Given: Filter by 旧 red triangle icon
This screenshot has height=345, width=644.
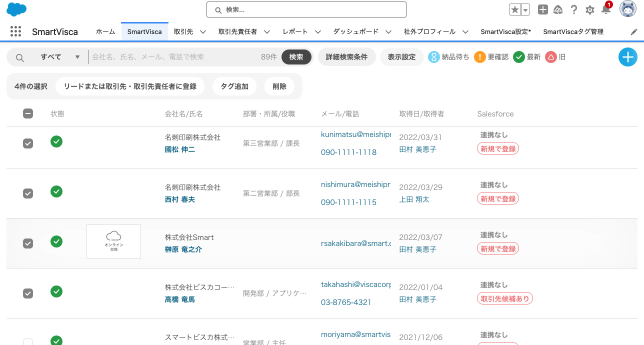Looking at the screenshot, I should (551, 57).
